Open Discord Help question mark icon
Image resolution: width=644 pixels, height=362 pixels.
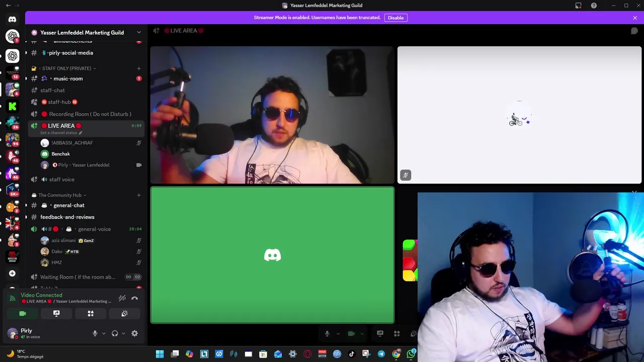tap(594, 6)
